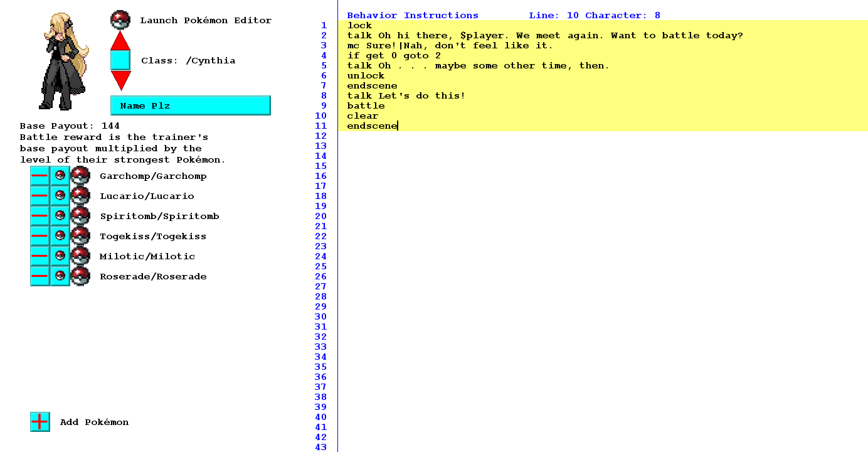Click the Name Plz trainer name field
The width and height of the screenshot is (868, 452).
click(190, 105)
